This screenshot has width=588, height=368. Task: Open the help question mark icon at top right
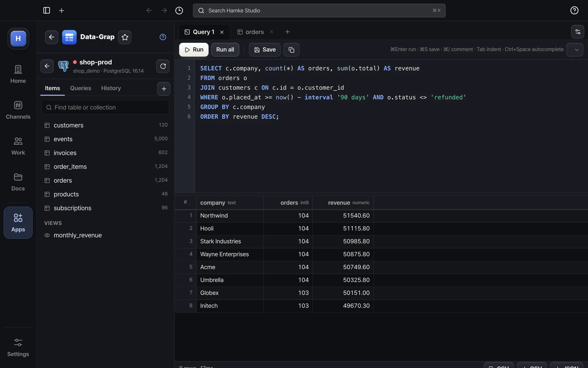coord(574,10)
